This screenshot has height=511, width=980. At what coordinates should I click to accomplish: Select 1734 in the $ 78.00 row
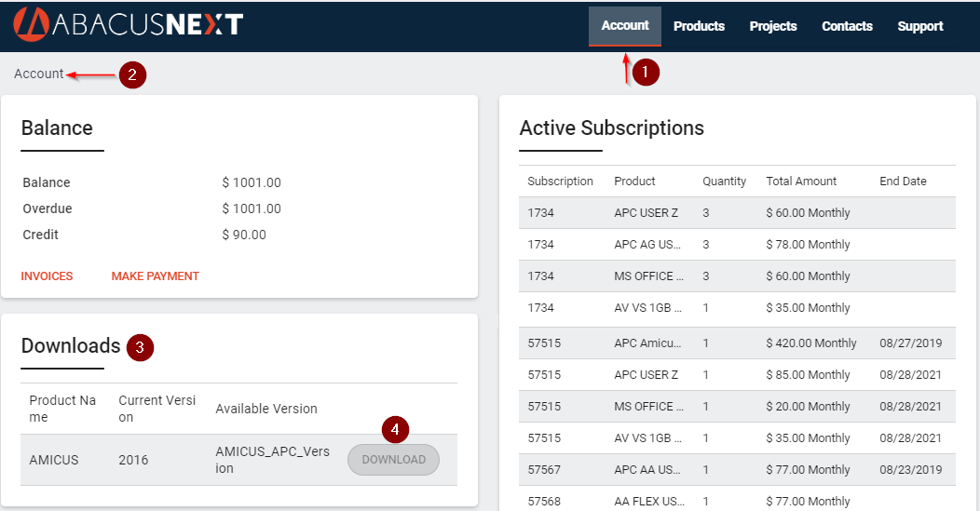[x=540, y=244]
